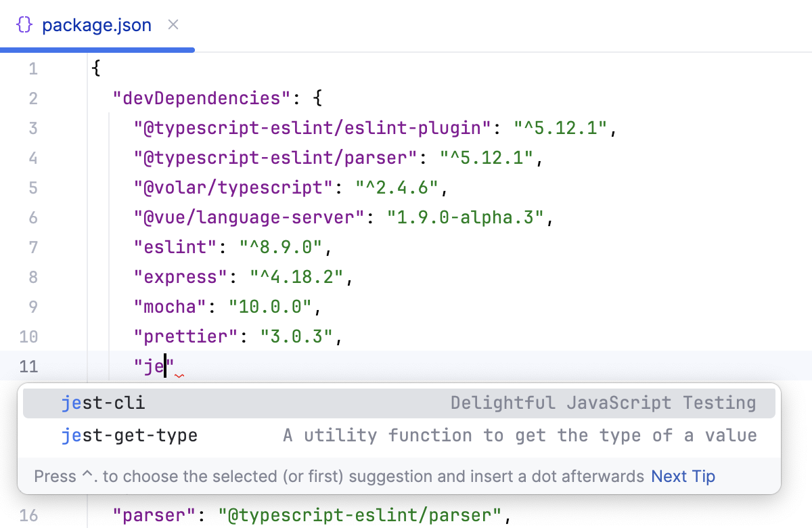Screen dimensions: 812x528
Task: Select the jest-cli completion suggestion
Action: (104, 402)
